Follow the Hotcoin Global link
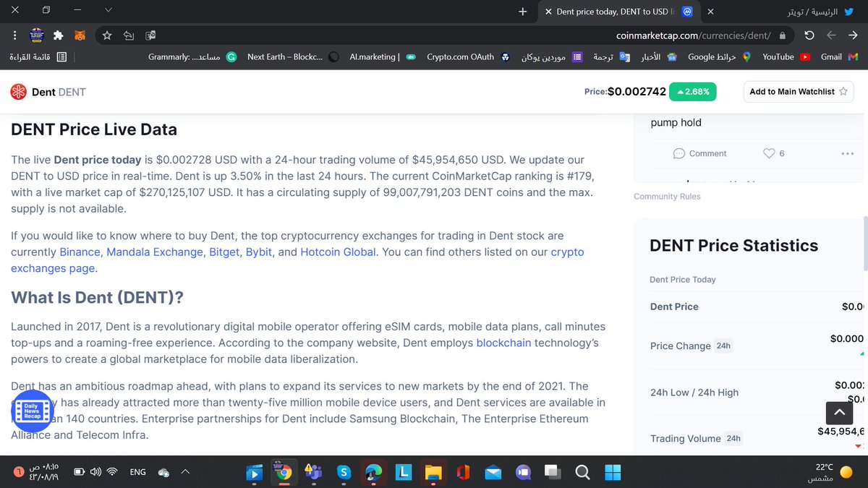The image size is (868, 488). click(338, 252)
